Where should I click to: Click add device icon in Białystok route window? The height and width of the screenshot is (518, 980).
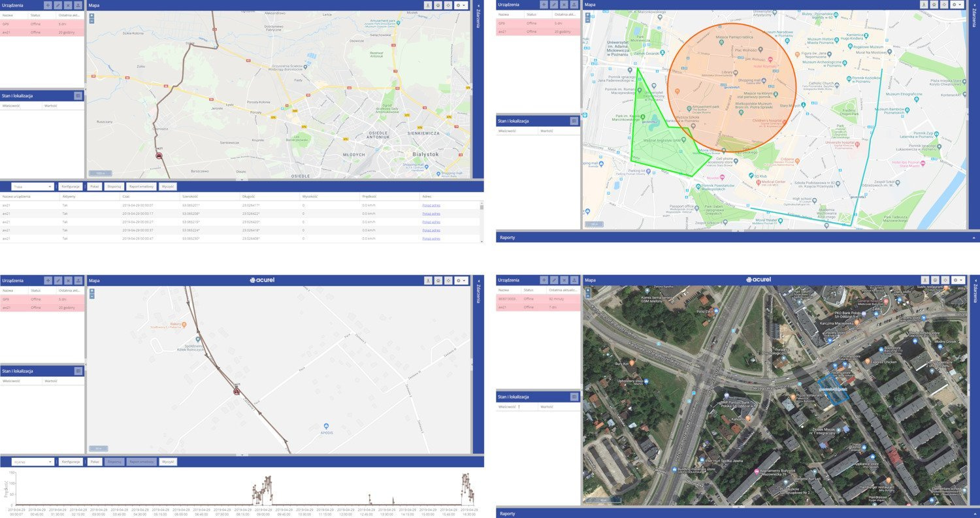pyautogui.click(x=48, y=5)
